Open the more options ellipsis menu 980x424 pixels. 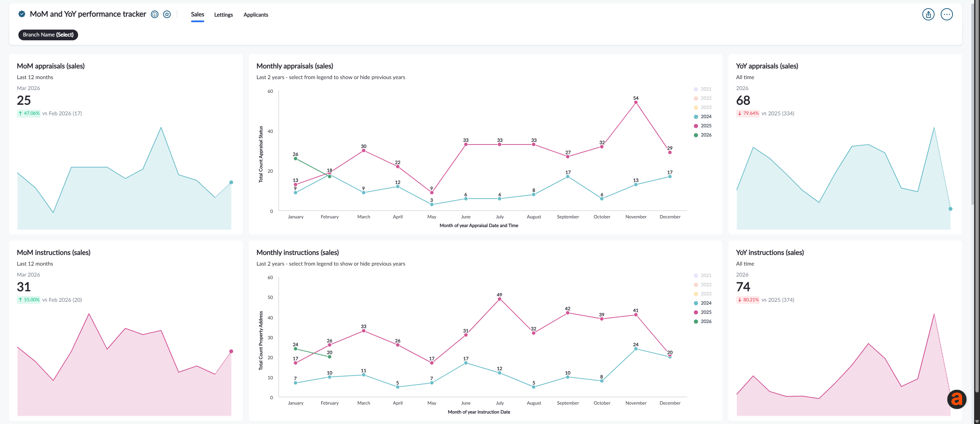(947, 15)
